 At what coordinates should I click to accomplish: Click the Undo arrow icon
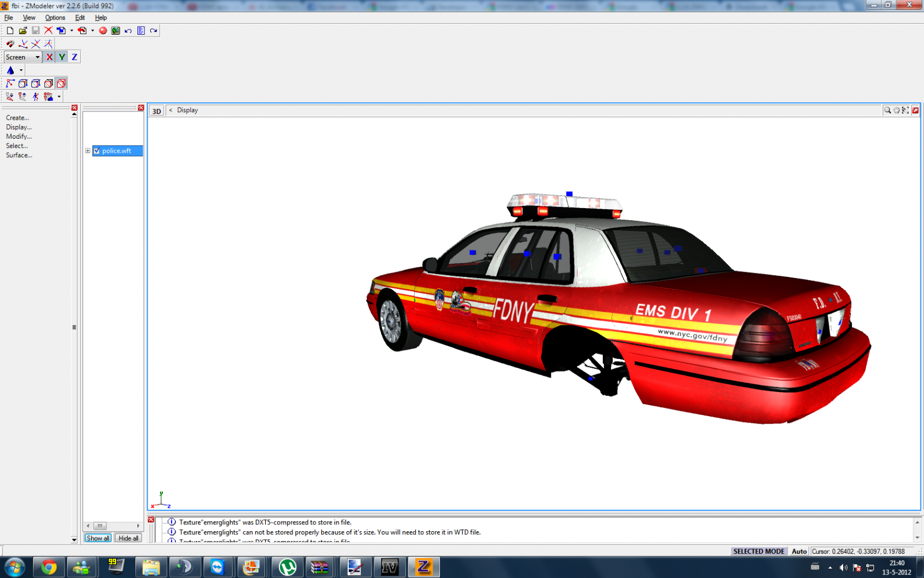pyautogui.click(x=128, y=31)
